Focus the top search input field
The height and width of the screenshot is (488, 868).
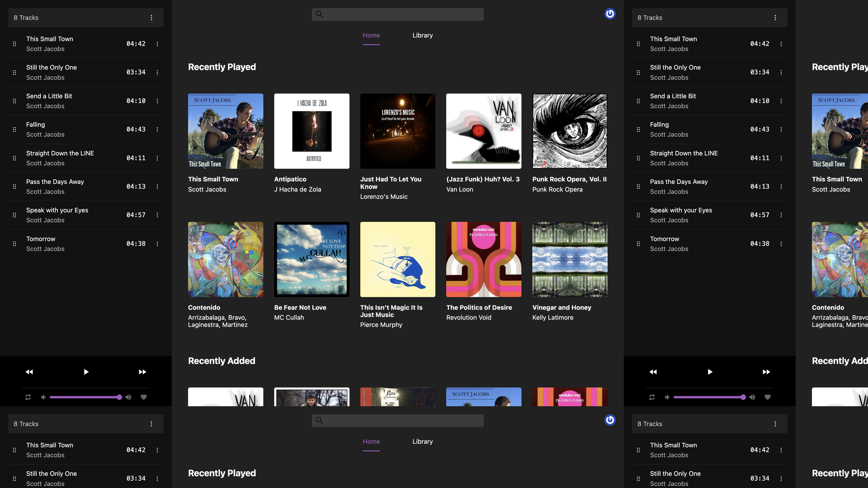pyautogui.click(x=398, y=14)
